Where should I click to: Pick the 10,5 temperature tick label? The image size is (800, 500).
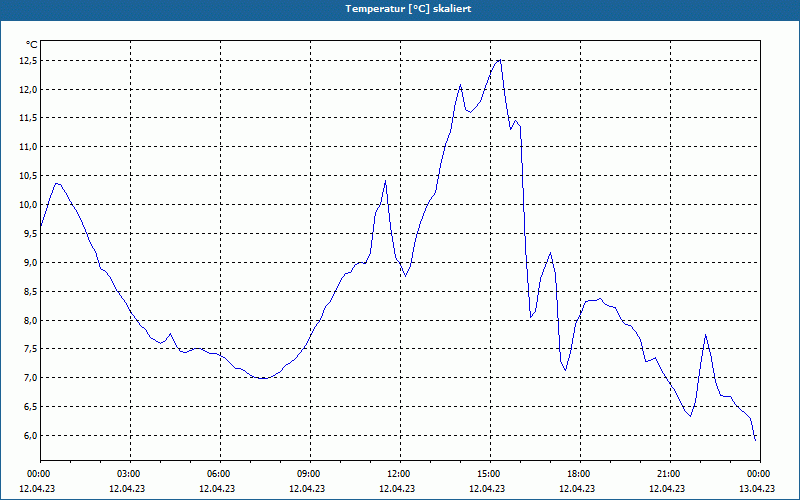click(x=28, y=176)
